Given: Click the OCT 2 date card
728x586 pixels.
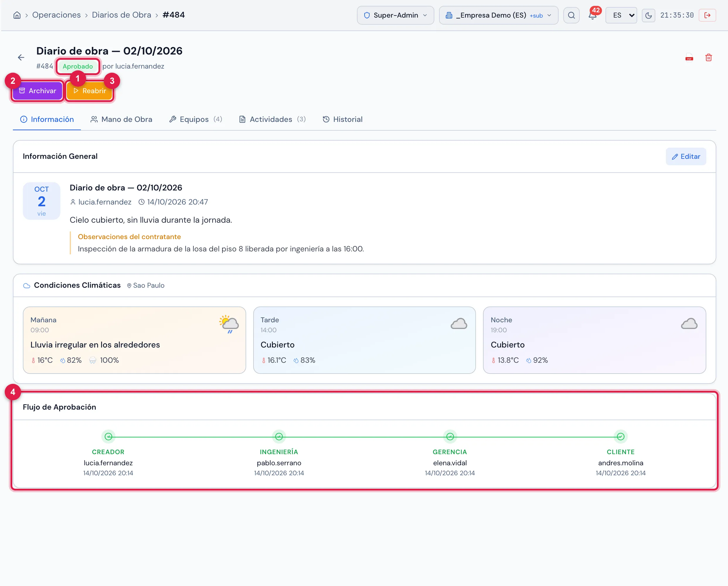Looking at the screenshot, I should 42,201.
